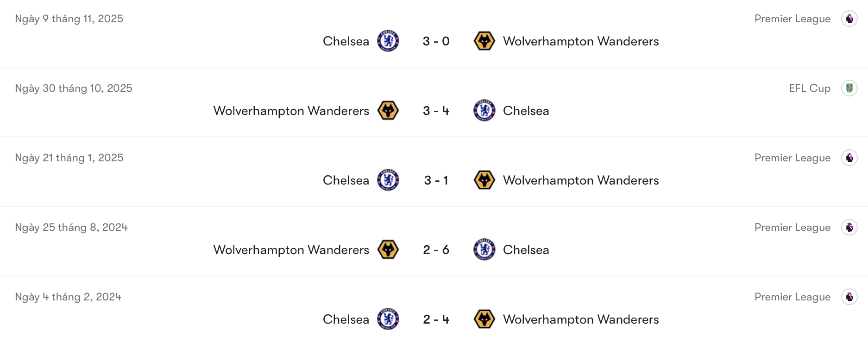Select the 3 - 0 score of November 9 match

click(x=436, y=41)
